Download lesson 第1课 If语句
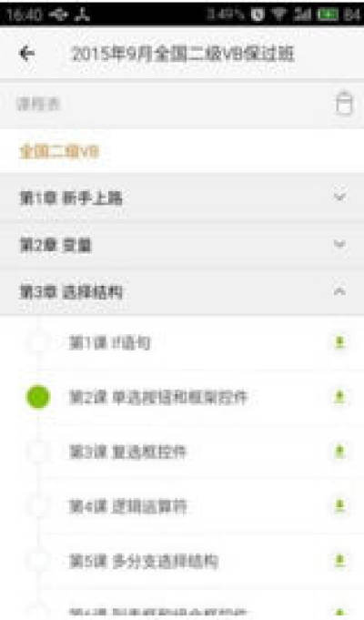Viewport: 364px width, 620px height. [339, 342]
